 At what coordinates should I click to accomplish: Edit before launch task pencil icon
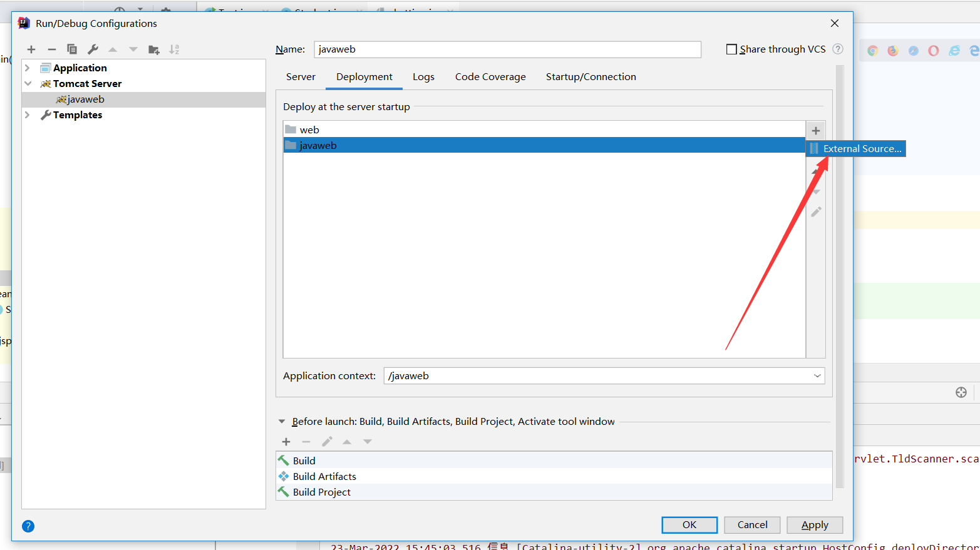pos(327,442)
